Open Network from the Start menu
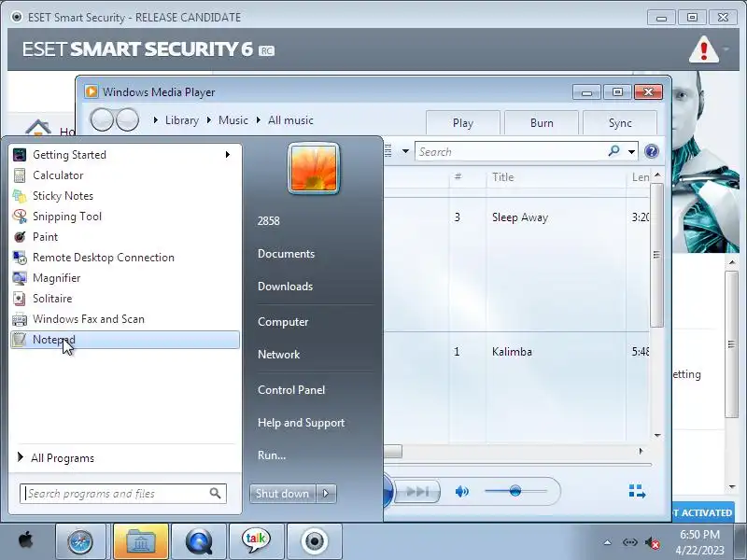 (x=278, y=355)
